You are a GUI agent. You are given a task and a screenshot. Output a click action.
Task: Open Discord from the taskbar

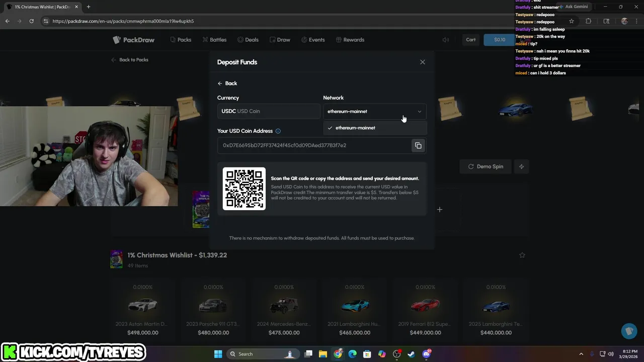[427, 354]
